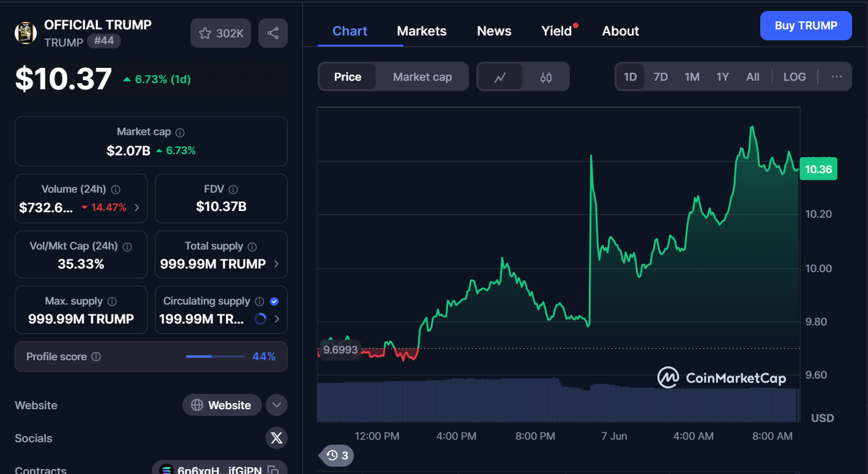868x474 pixels.
Task: Open the Website link button
Action: 222,405
